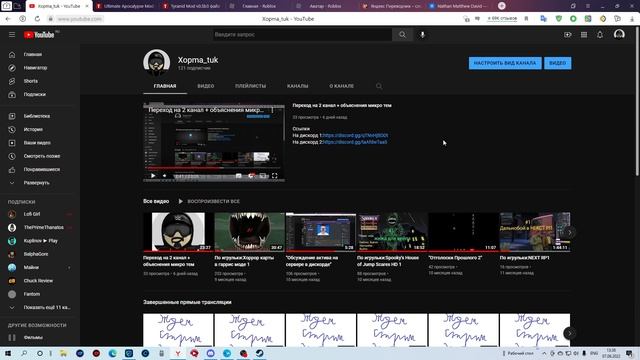Click the YouTube logo

pyautogui.click(x=39, y=35)
